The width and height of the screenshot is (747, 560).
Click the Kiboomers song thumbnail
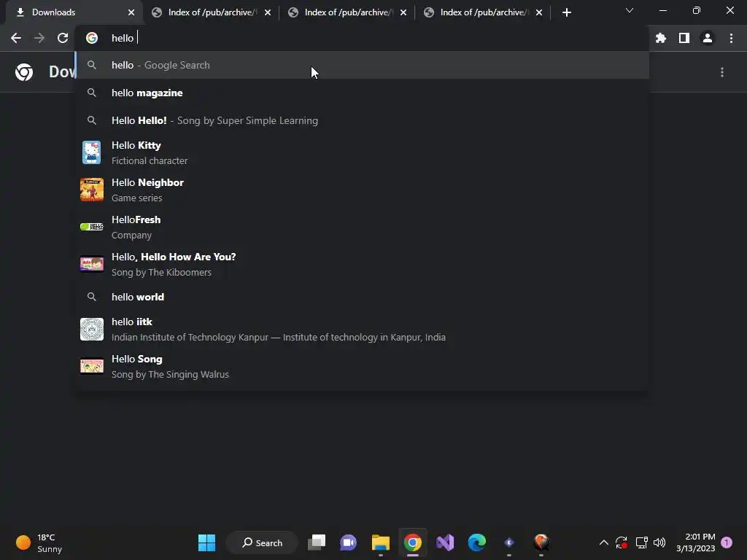coord(91,264)
